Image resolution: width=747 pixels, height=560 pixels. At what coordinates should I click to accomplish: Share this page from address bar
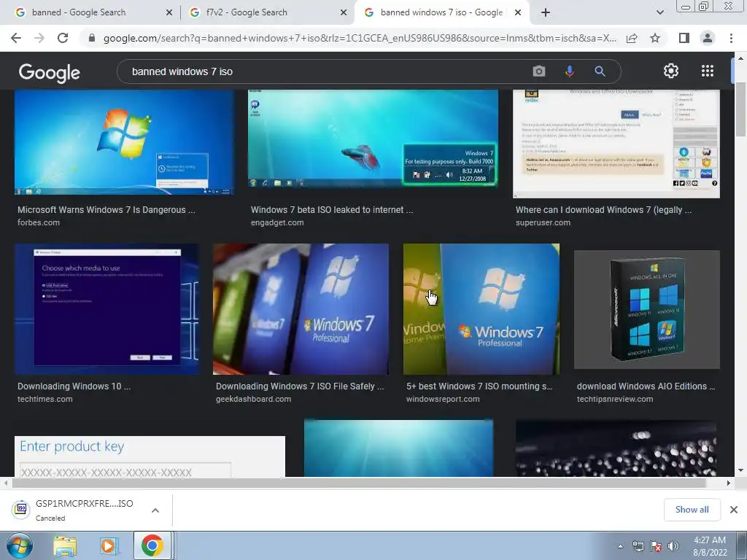pyautogui.click(x=632, y=38)
